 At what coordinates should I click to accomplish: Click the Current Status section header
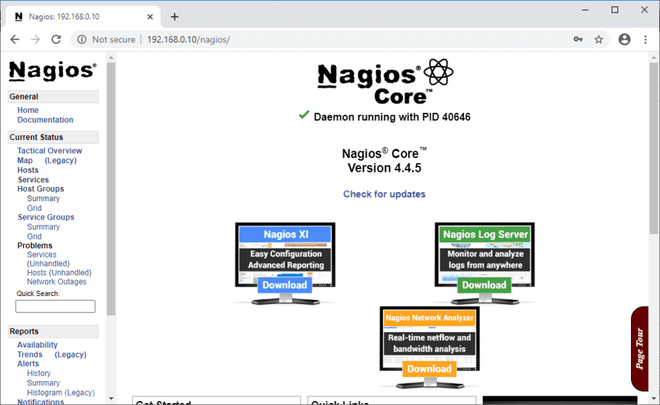(x=53, y=137)
